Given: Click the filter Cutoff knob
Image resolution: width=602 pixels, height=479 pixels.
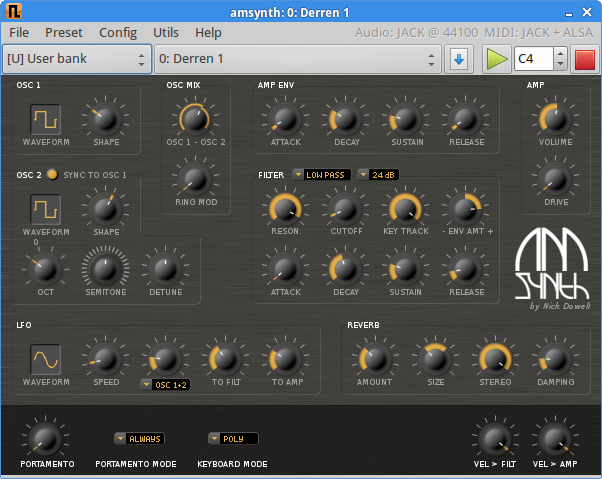Looking at the screenshot, I should (345, 210).
